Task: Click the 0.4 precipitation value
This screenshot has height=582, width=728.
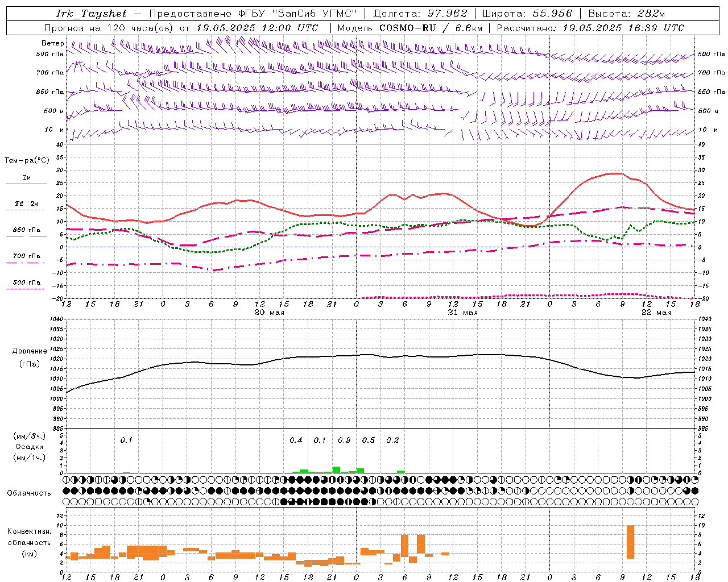Action: point(296,440)
